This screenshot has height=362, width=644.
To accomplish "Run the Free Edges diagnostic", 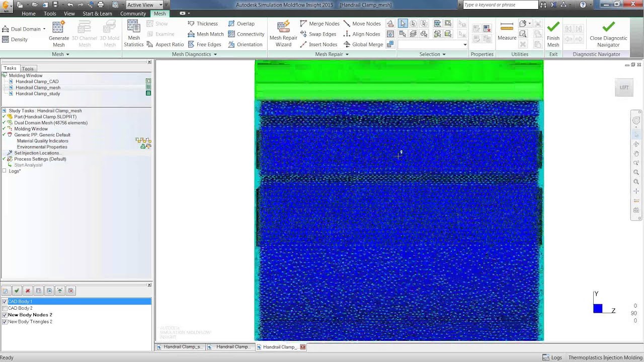I will pyautogui.click(x=204, y=45).
